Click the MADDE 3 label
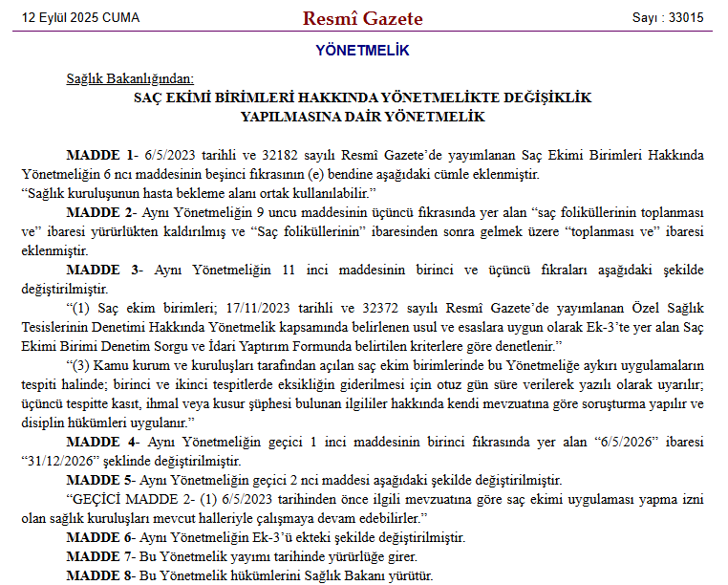 pos(101,270)
